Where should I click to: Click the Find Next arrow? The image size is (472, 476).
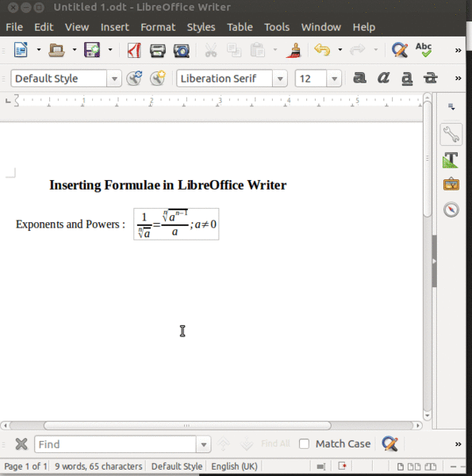point(247,444)
